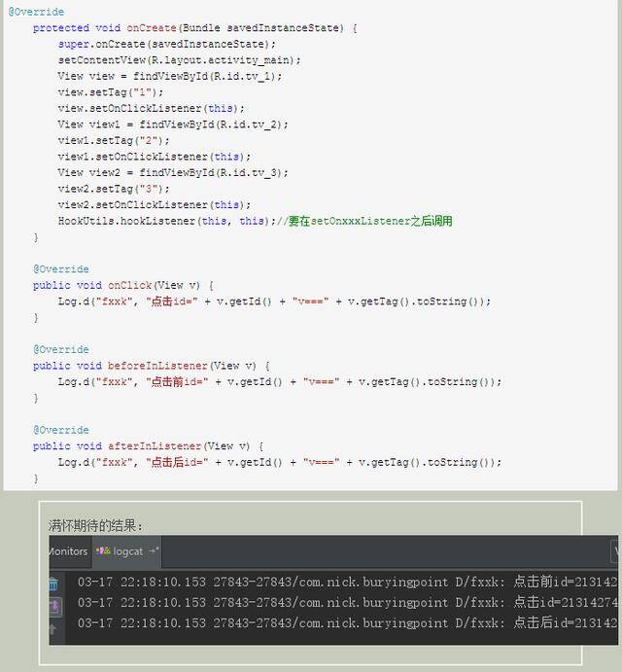
Task: Click the up arrow icon in logcat sidebar
Action: [52, 629]
